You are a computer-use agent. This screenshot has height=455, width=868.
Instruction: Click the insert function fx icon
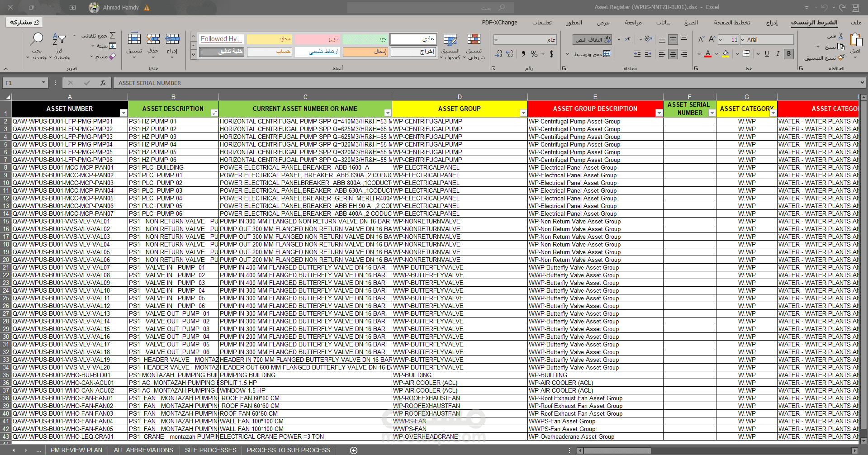pos(103,83)
